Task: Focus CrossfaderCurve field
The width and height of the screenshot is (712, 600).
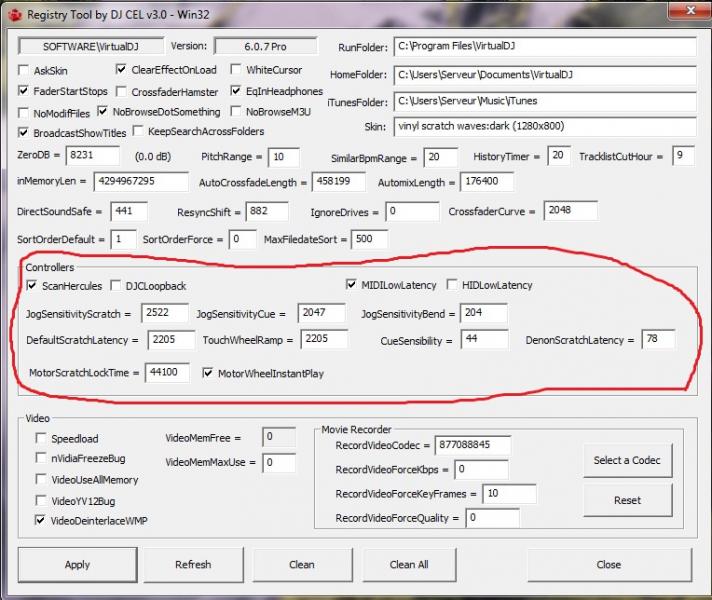Action: [x=571, y=210]
